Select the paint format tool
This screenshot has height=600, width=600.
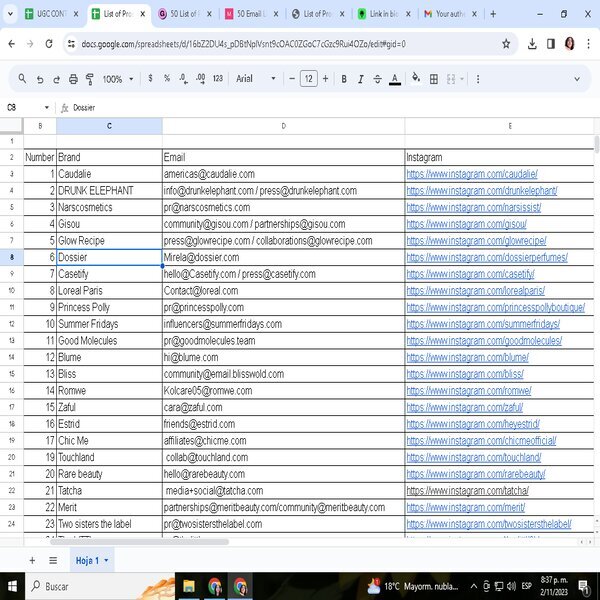(x=90, y=79)
